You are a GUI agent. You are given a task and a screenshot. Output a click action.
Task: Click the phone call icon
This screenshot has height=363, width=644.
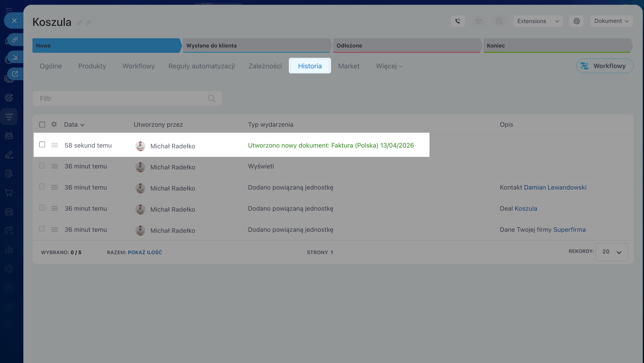pyautogui.click(x=458, y=21)
